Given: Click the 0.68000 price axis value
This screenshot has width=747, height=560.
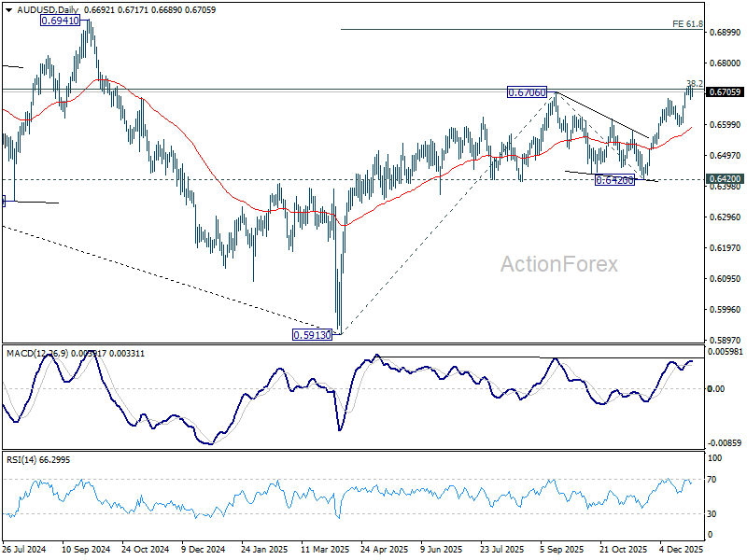Looking at the screenshot, I should pyautogui.click(x=726, y=63).
